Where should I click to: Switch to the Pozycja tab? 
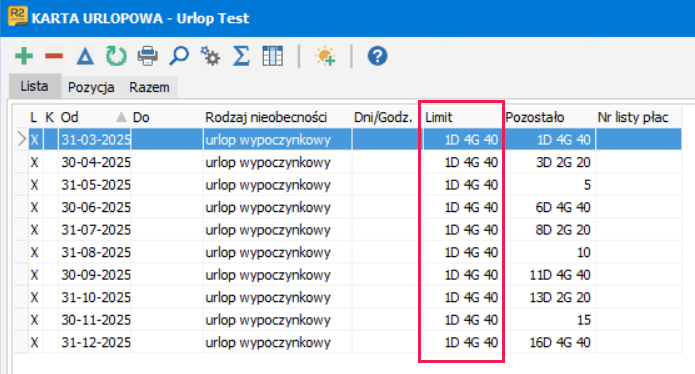[x=91, y=87]
